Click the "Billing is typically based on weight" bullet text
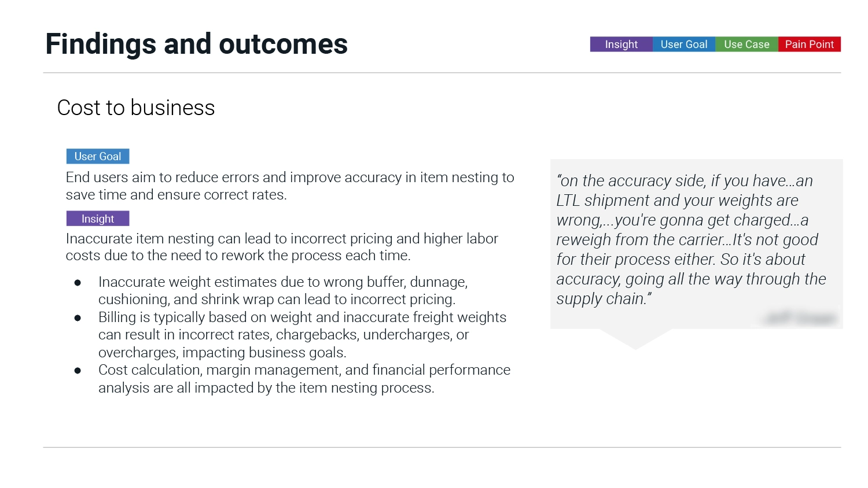Viewport: 868px width, 488px height. click(x=302, y=335)
